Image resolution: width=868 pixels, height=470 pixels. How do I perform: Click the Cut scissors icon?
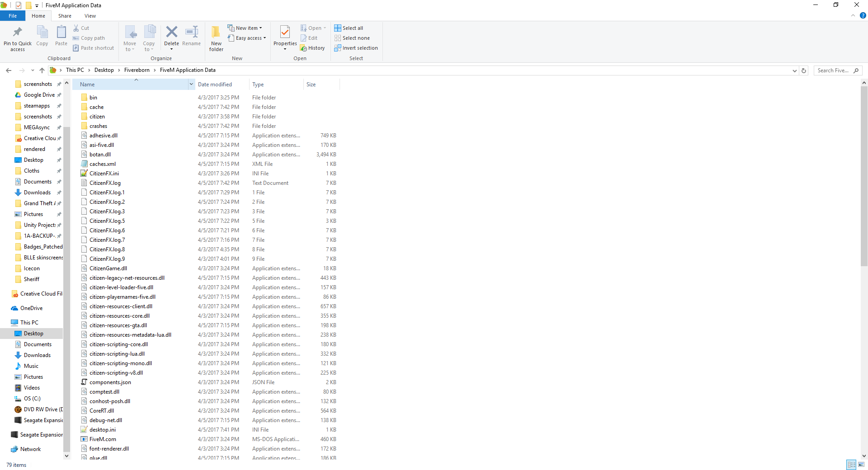coord(76,28)
